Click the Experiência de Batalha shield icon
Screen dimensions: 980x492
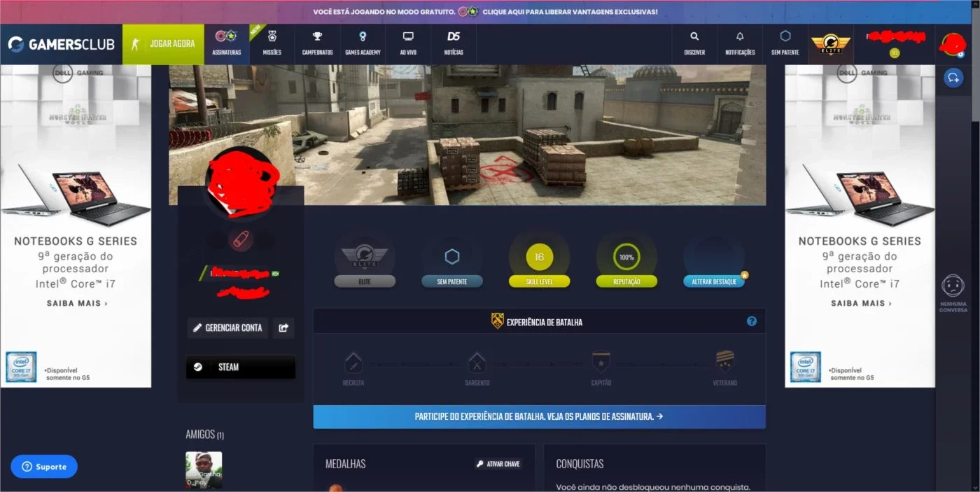tap(498, 321)
